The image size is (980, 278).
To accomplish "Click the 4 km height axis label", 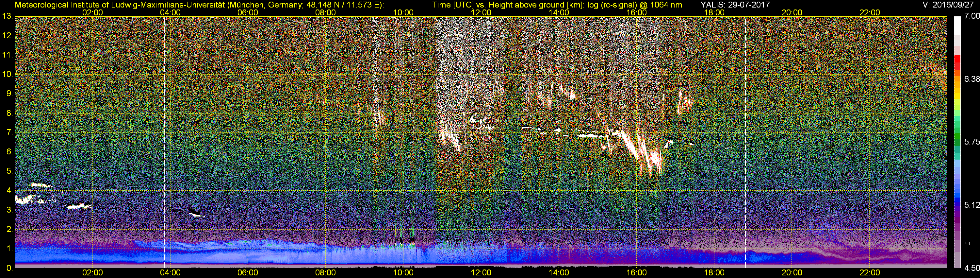I will pos(9,190).
